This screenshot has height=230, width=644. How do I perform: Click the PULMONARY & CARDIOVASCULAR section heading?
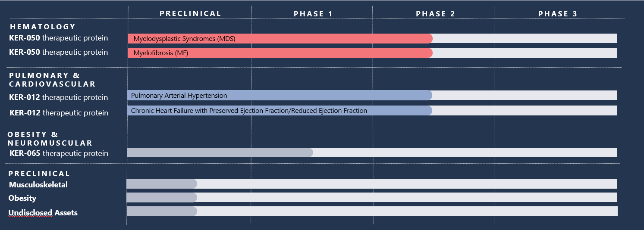[x=52, y=80]
